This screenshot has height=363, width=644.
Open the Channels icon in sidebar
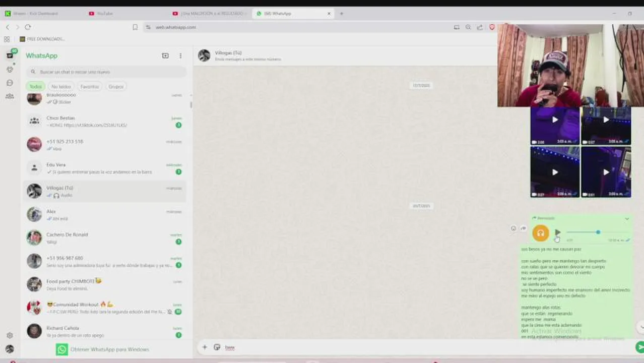coord(10,83)
